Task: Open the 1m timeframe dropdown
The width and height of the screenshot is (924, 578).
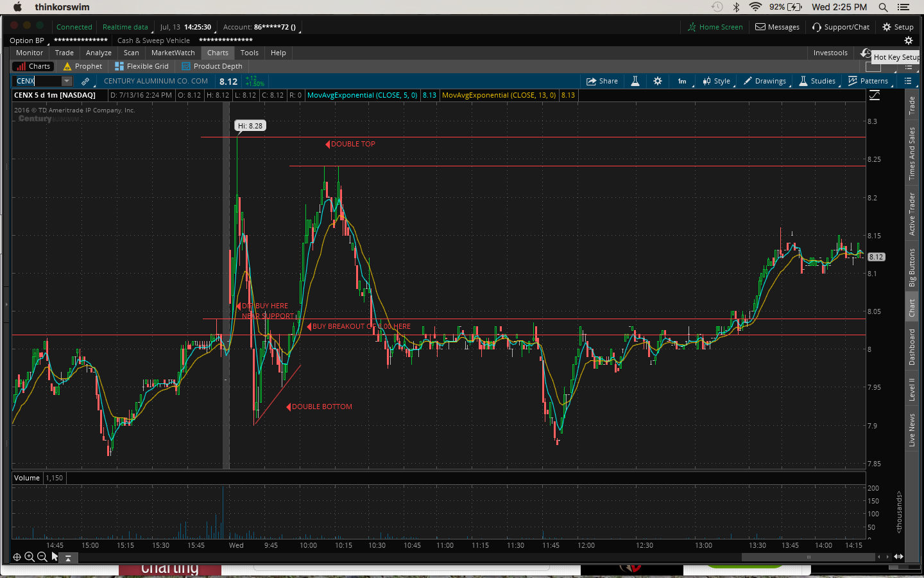Action: tap(682, 81)
